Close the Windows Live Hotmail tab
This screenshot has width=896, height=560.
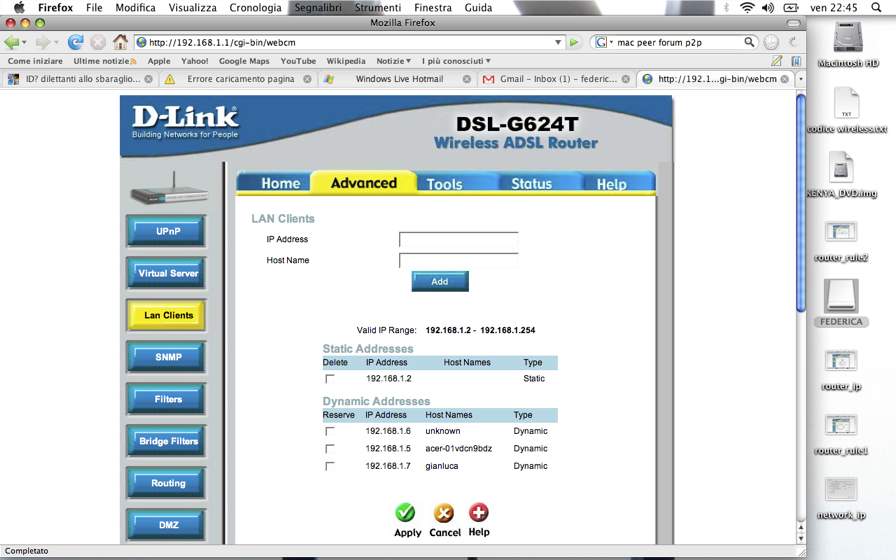pyautogui.click(x=467, y=79)
